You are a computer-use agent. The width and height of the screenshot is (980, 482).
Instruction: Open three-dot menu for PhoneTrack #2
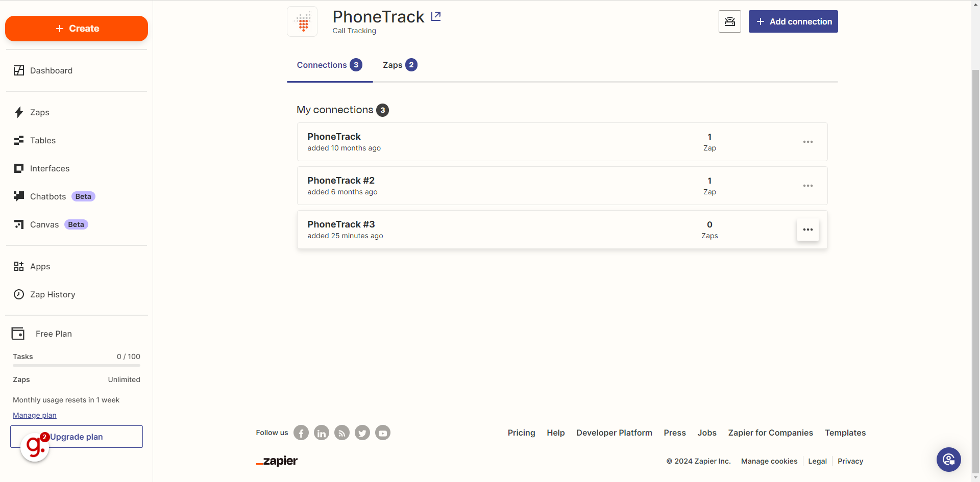pyautogui.click(x=808, y=186)
